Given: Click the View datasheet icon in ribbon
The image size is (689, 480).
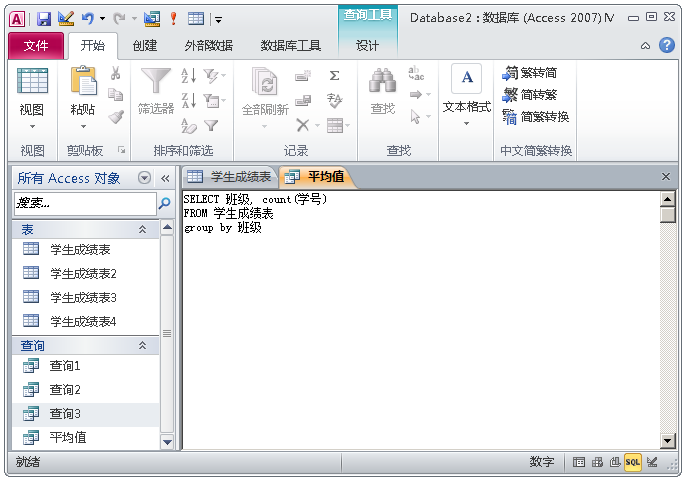Looking at the screenshot, I should (32, 81).
